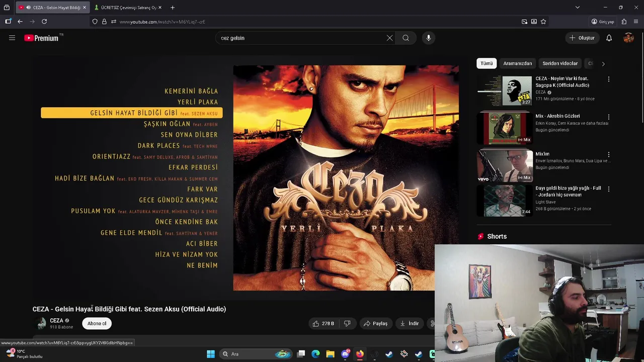
Task: Click the video title text
Action: tap(129, 309)
